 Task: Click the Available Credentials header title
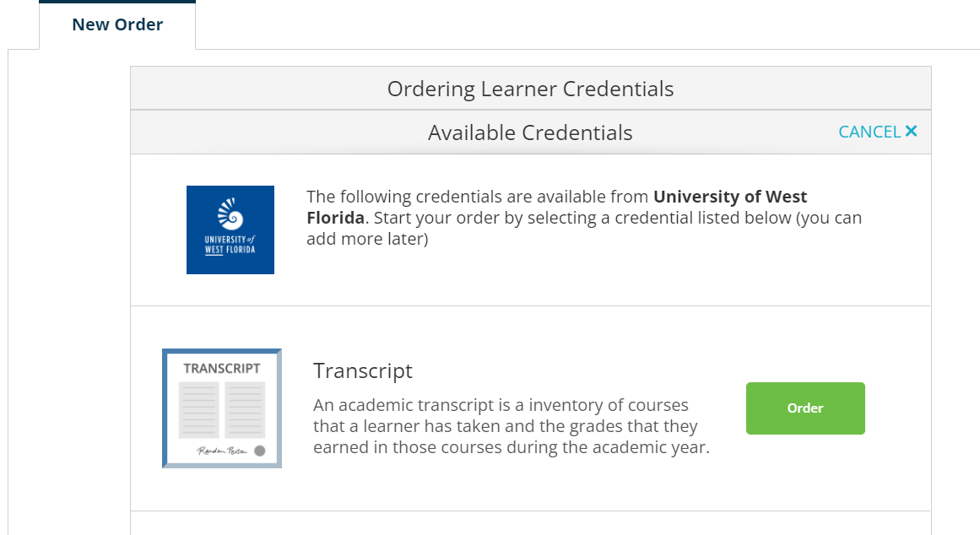[x=530, y=132]
